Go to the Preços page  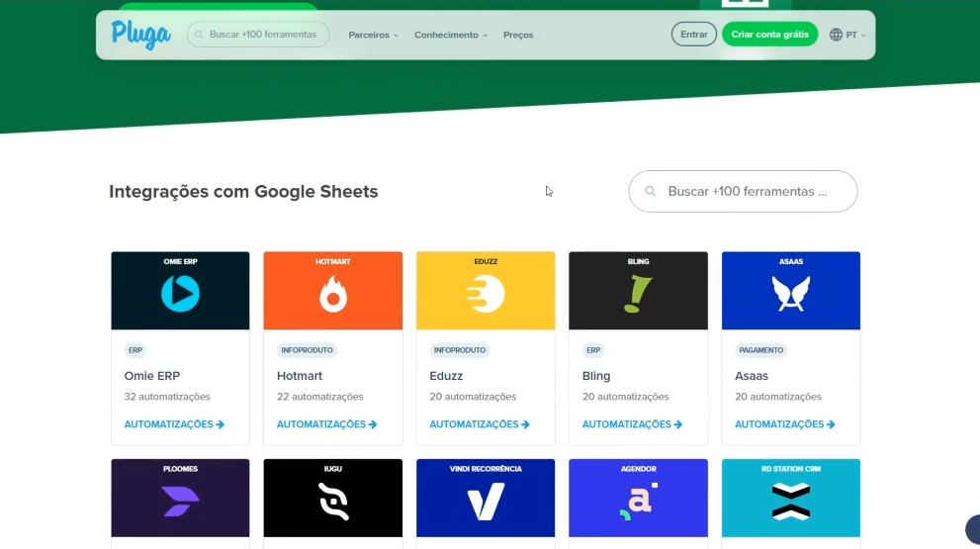coord(518,35)
